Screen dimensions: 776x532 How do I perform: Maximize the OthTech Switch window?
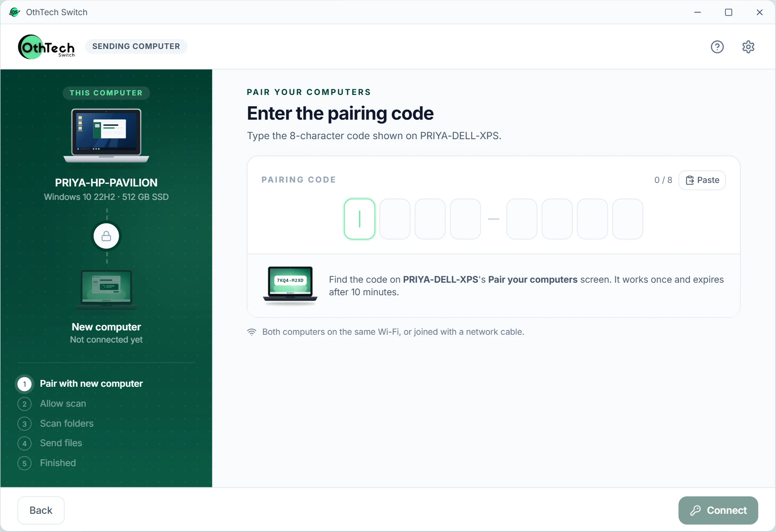click(x=729, y=12)
